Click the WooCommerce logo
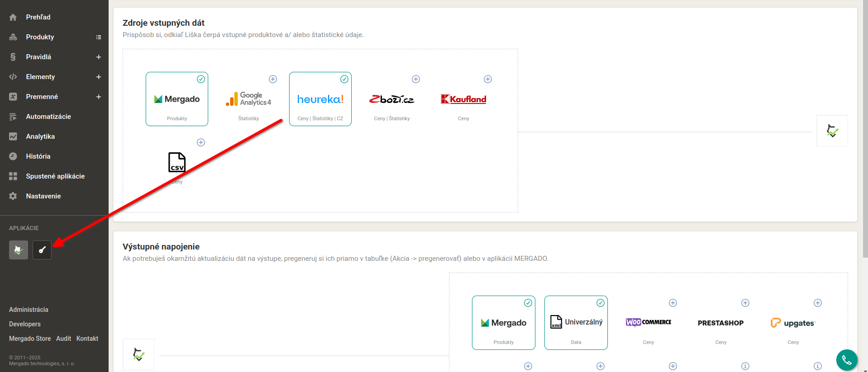This screenshot has height=372, width=868. point(649,322)
